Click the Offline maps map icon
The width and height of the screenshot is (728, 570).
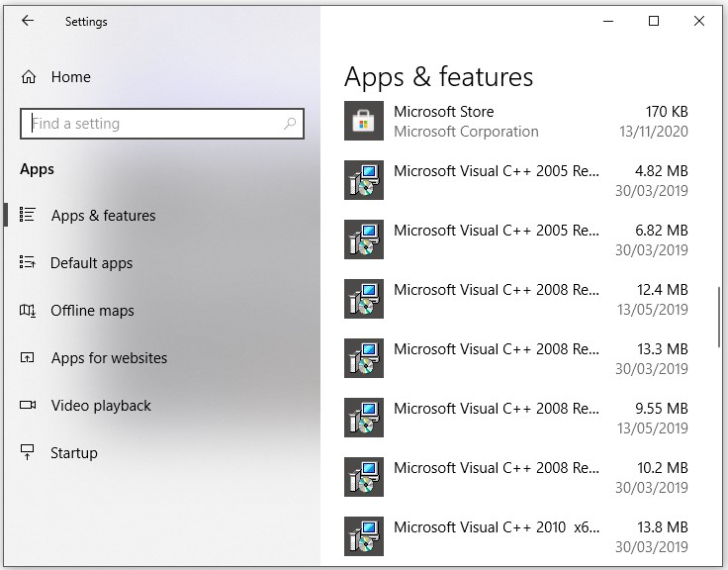click(28, 310)
